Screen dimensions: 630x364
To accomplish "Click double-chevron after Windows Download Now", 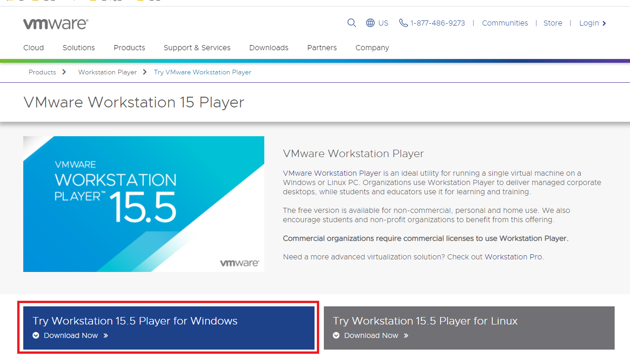I will pos(106,335).
